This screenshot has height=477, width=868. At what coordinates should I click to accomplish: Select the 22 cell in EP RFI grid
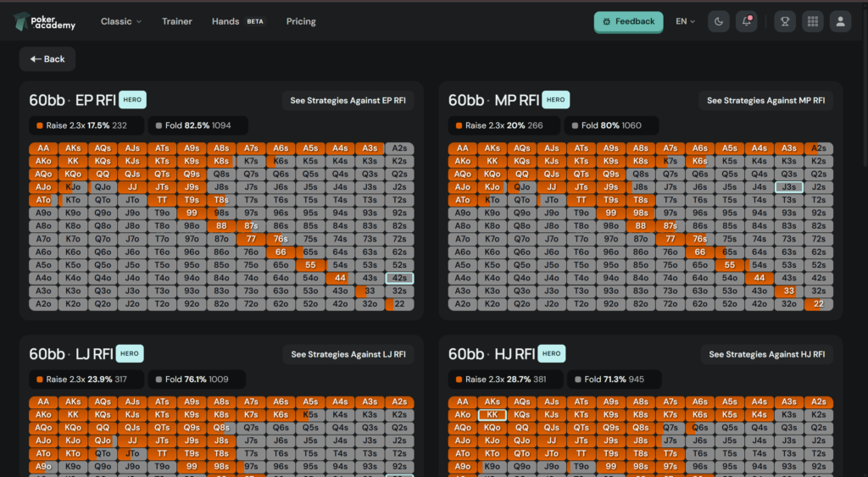coord(399,304)
